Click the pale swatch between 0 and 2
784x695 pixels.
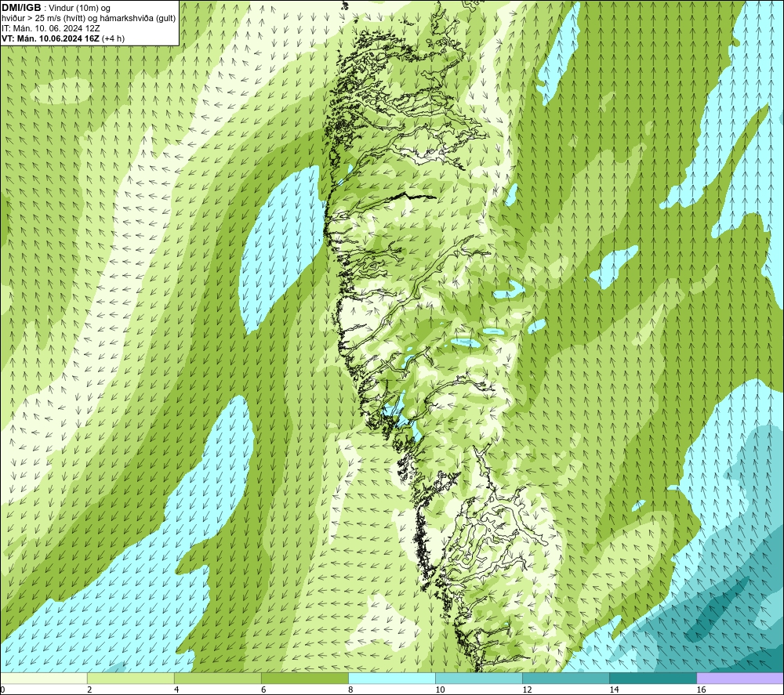point(43,678)
